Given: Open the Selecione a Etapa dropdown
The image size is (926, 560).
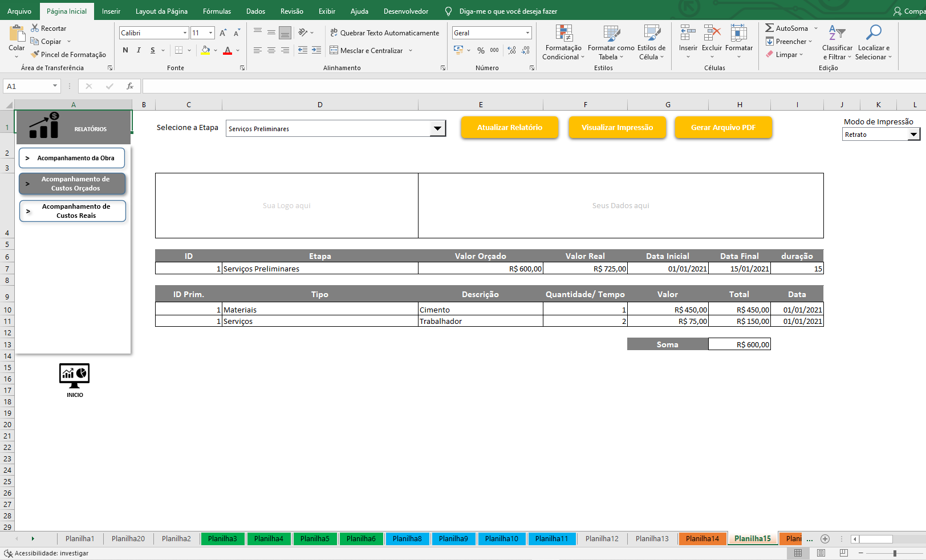Looking at the screenshot, I should [437, 129].
